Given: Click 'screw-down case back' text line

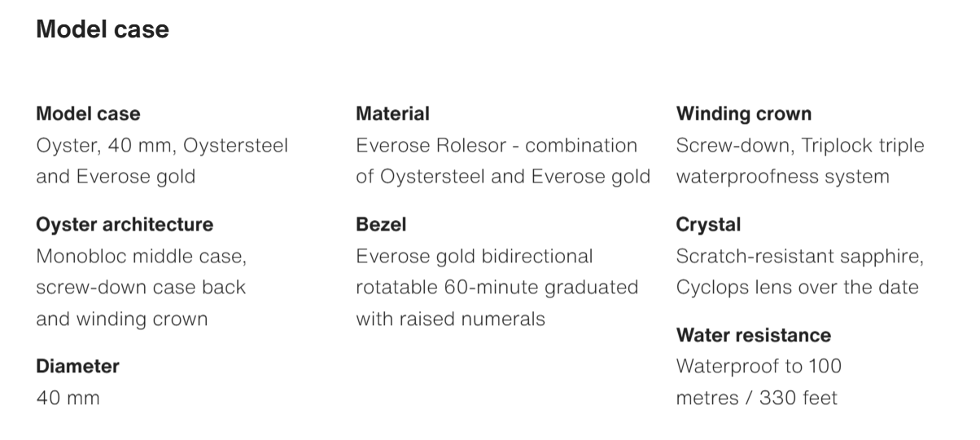Looking at the screenshot, I should pyautogui.click(x=141, y=288).
